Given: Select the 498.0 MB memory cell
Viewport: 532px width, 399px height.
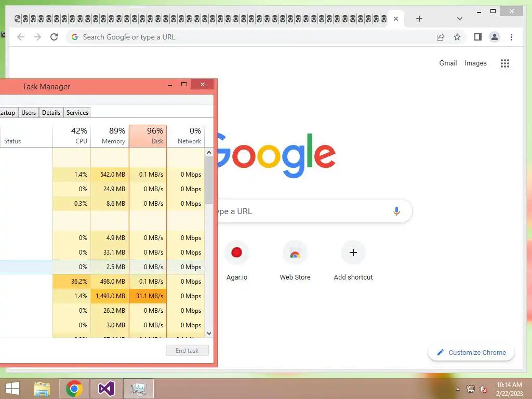Looking at the screenshot, I should pyautogui.click(x=110, y=281).
